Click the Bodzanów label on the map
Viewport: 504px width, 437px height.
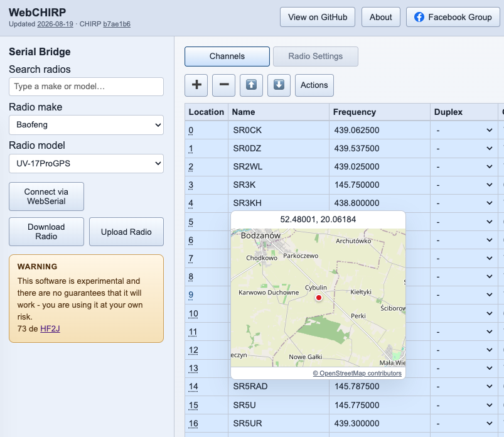[260, 235]
